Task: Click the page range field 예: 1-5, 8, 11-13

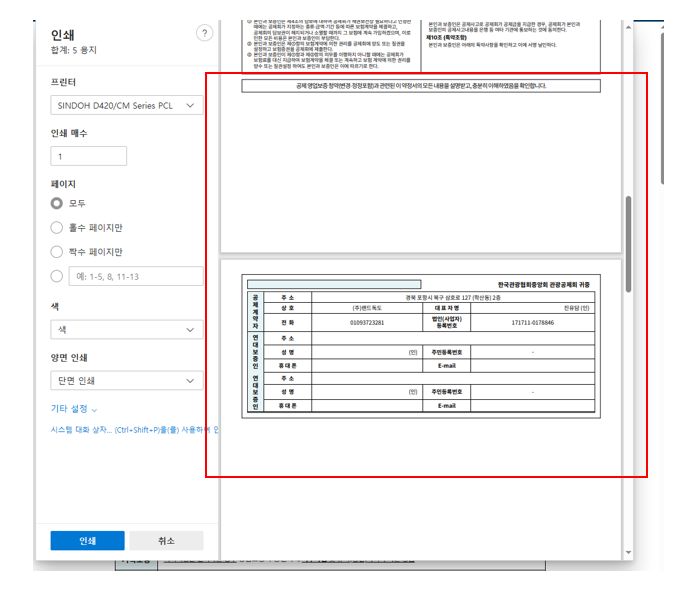Action: [x=134, y=276]
